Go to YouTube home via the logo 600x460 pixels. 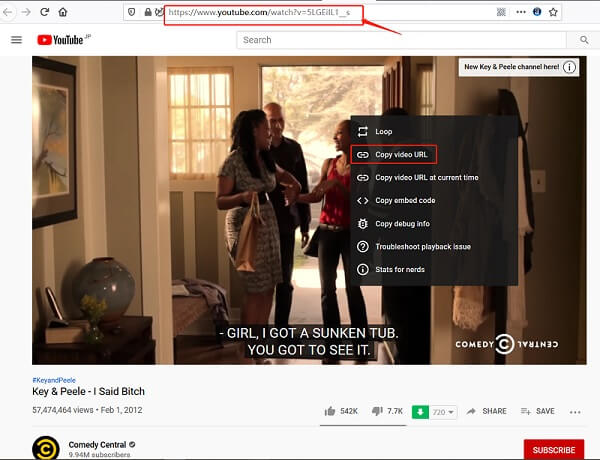[x=60, y=40]
